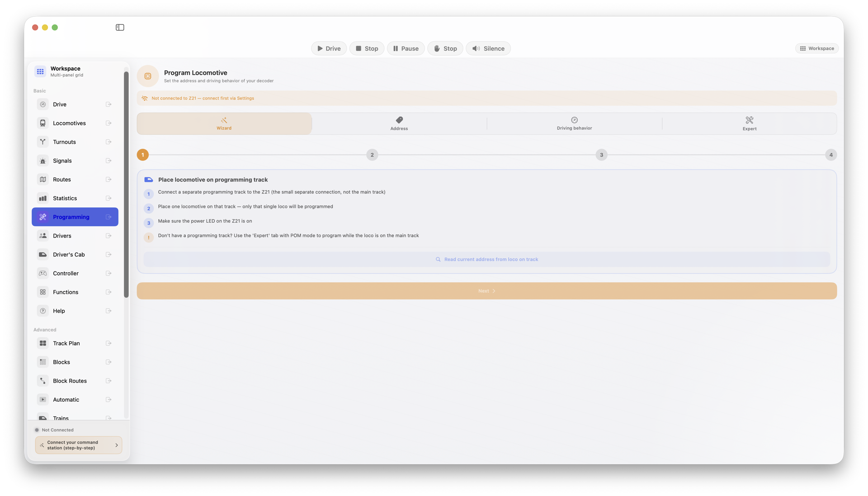This screenshot has width=868, height=496.
Task: Pop out the Programming panel icon
Action: [108, 217]
